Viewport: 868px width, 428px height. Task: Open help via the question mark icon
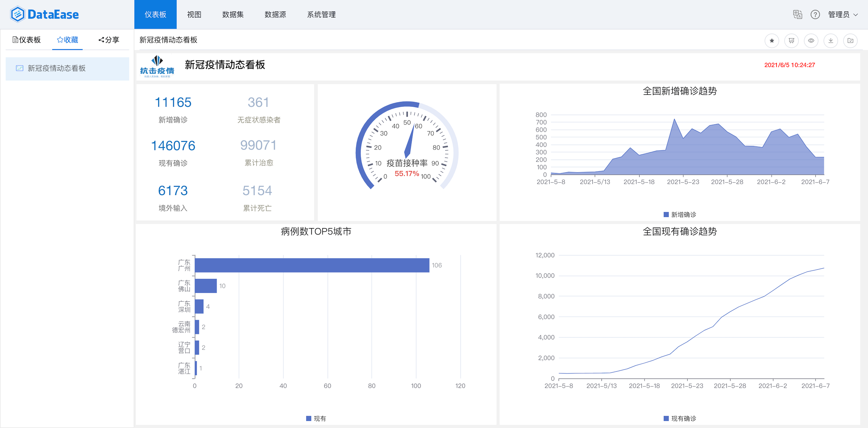click(x=815, y=14)
